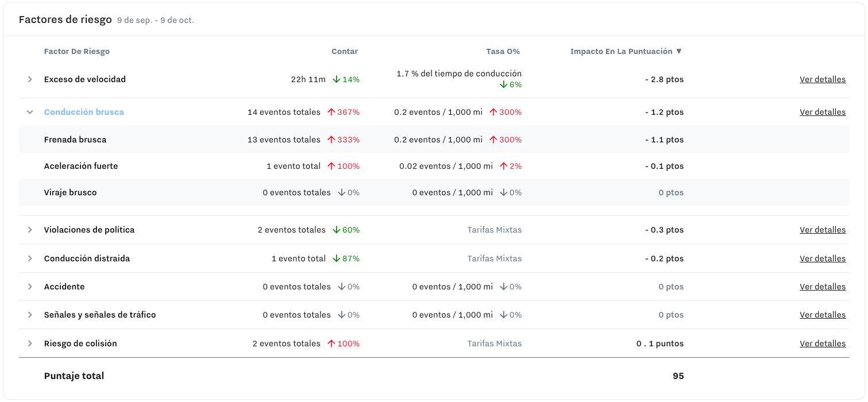View details for Violaciones de política

point(823,230)
